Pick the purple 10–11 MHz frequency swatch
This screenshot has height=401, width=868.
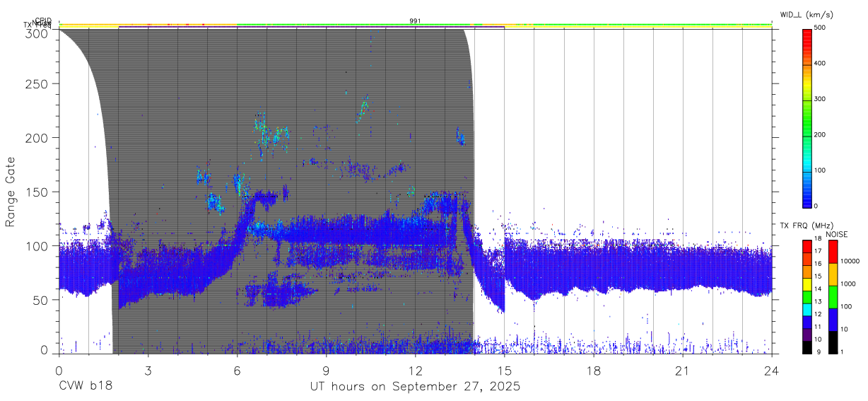pos(807,335)
